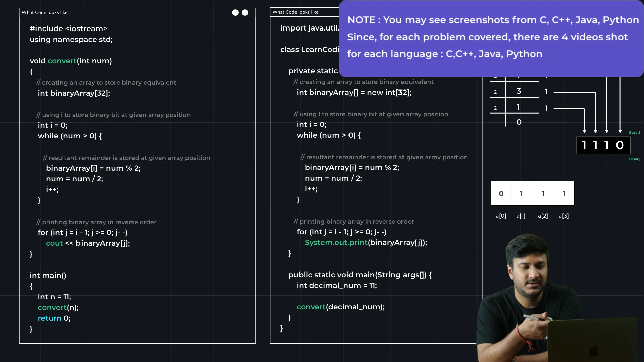Select the a[2] white array cell
This screenshot has width=644, height=362.
point(543,193)
